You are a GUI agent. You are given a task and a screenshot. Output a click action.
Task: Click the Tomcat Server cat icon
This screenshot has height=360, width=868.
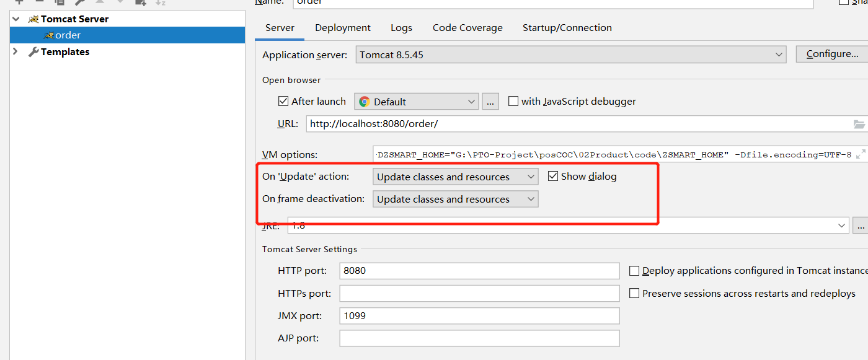33,19
